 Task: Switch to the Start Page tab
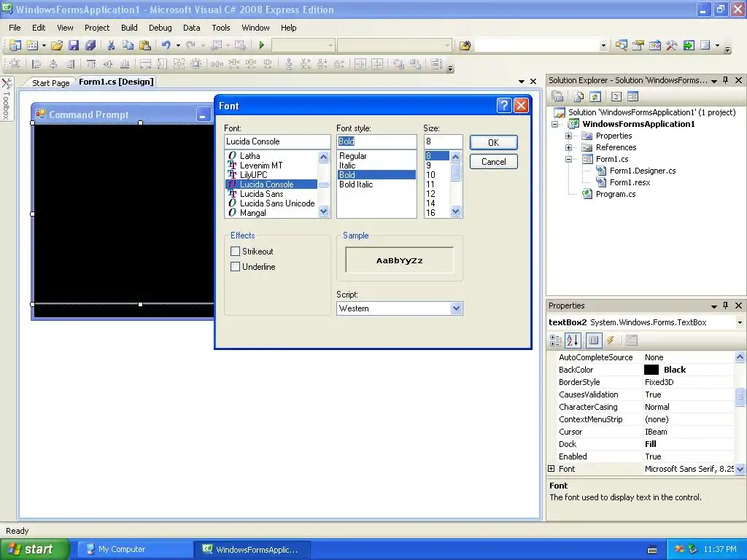[50, 83]
